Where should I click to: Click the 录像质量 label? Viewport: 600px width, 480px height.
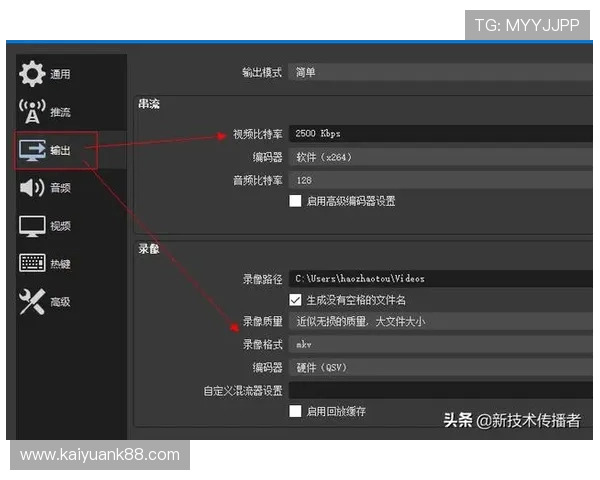262,322
